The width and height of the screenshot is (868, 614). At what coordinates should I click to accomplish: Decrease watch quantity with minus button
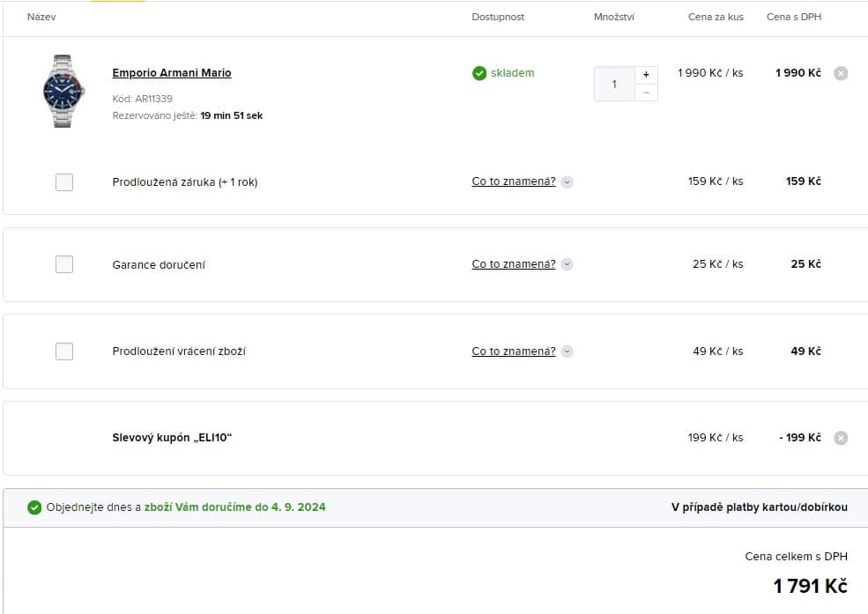pos(646,92)
